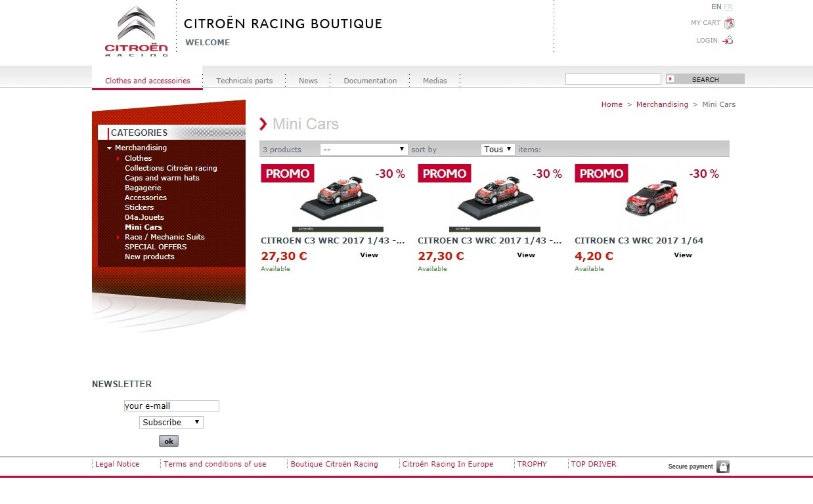The width and height of the screenshot is (813, 504).
Task: Open the Legal Notice footer link
Action: point(118,464)
